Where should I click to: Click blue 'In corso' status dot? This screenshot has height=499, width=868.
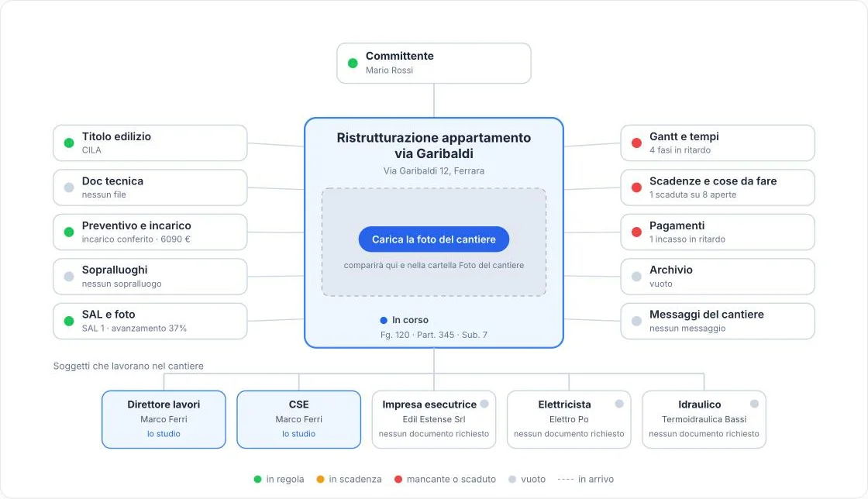coord(384,320)
